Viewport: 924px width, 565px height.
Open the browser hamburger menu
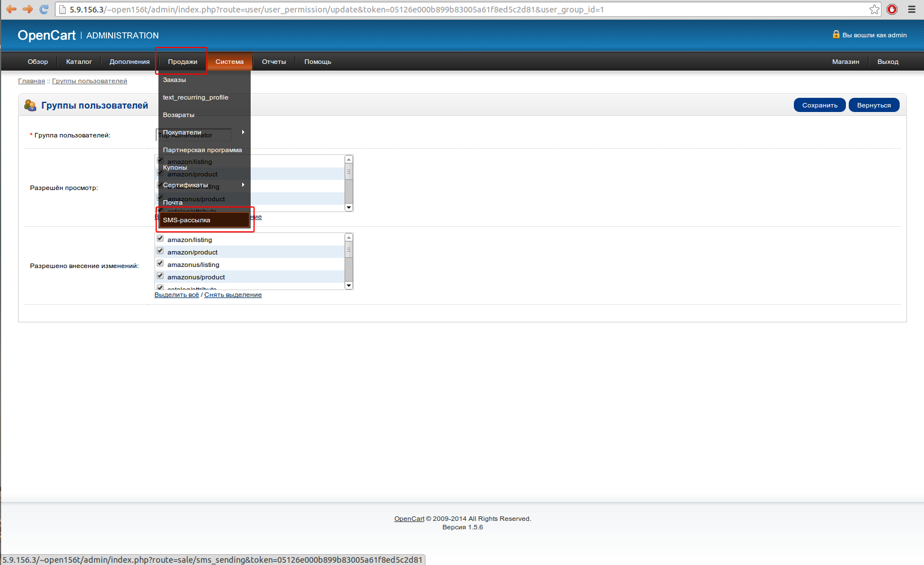point(912,9)
